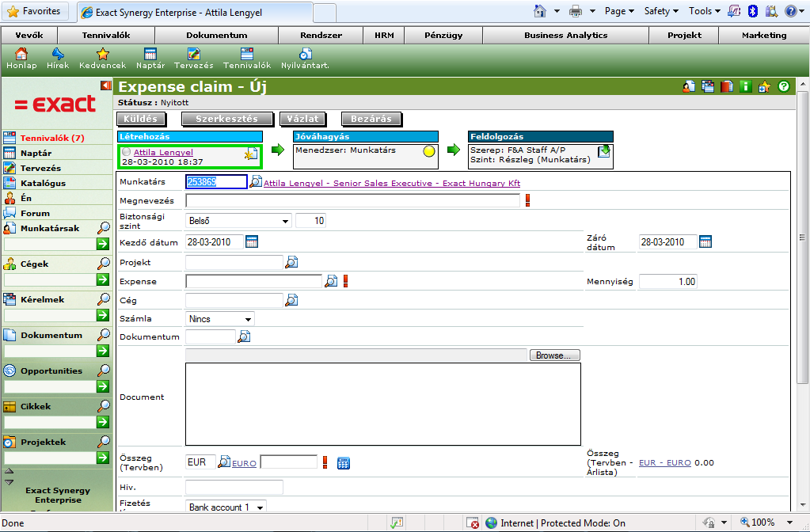The height and width of the screenshot is (532, 810).
Task: Open Hírek news icon
Action: tap(58, 54)
